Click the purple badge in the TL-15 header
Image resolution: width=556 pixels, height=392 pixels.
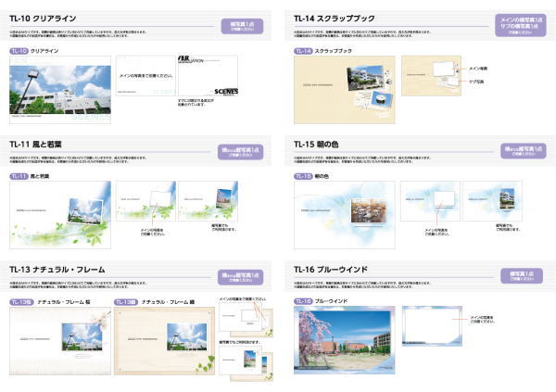click(523, 151)
